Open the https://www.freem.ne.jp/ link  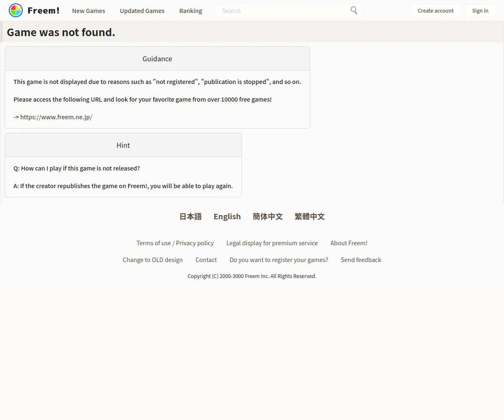(x=56, y=117)
